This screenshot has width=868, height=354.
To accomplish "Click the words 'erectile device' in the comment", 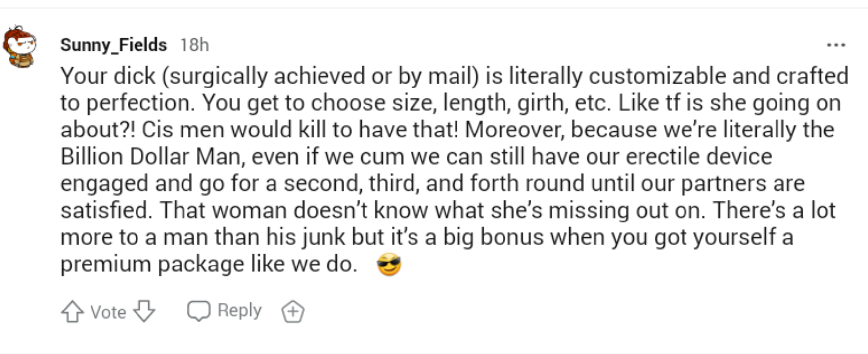I will pos(698,157).
